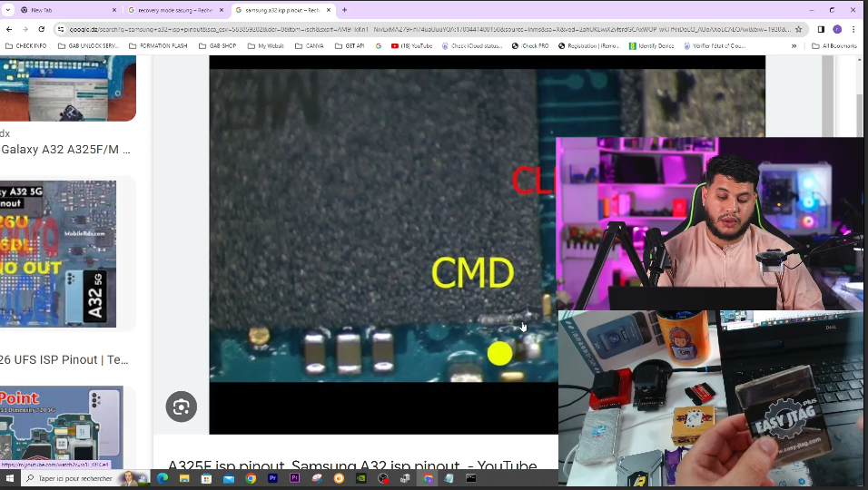Open the Mail app from taskbar

point(229,478)
